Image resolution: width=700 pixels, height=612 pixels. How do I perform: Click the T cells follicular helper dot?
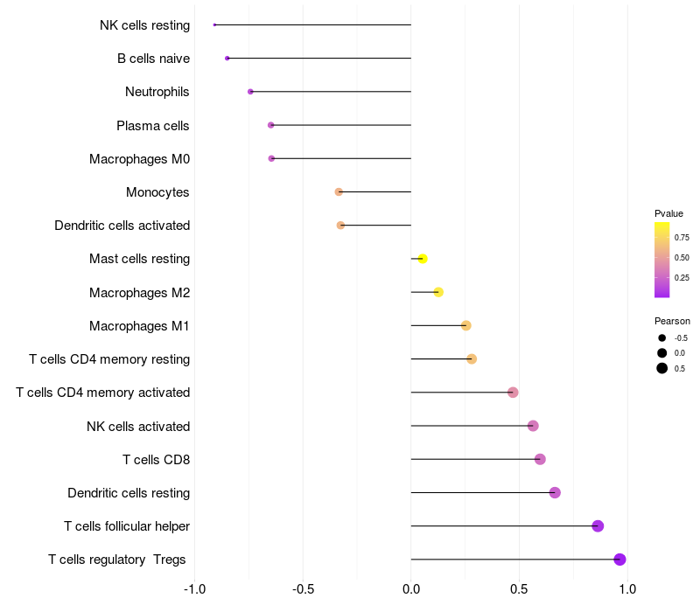[x=598, y=526]
